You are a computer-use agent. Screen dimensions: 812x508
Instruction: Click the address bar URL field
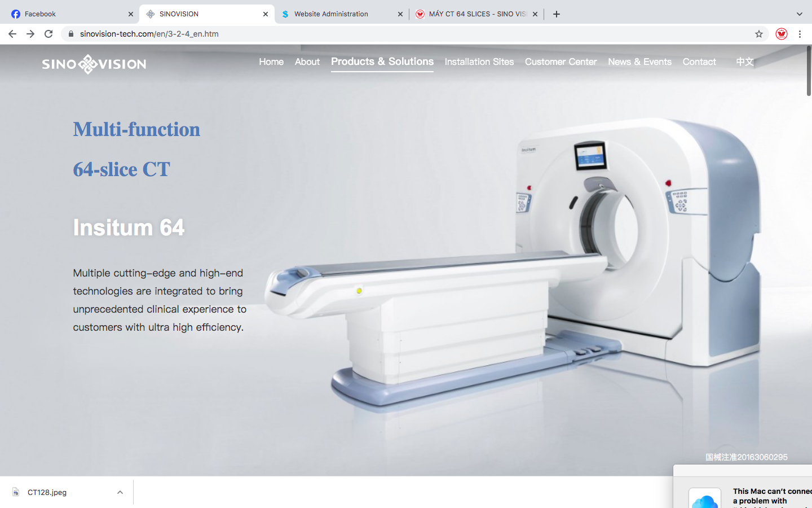414,34
